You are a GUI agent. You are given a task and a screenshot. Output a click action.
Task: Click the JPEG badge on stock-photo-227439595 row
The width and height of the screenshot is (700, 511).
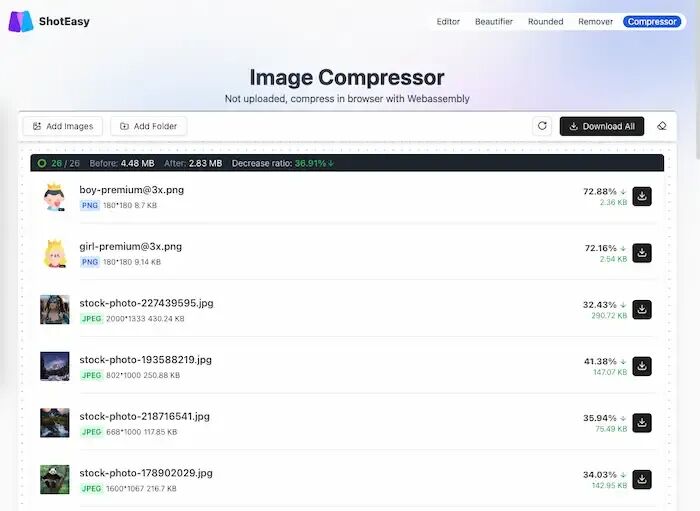tap(92, 319)
